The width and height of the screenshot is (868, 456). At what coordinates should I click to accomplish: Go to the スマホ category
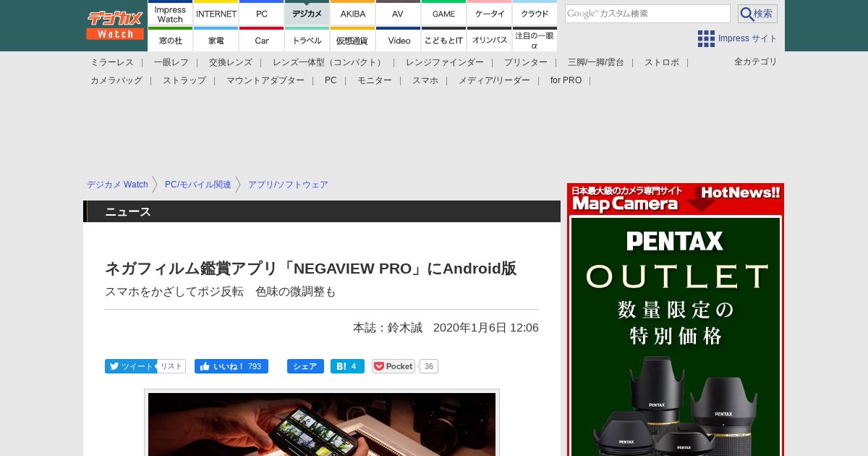tap(425, 80)
